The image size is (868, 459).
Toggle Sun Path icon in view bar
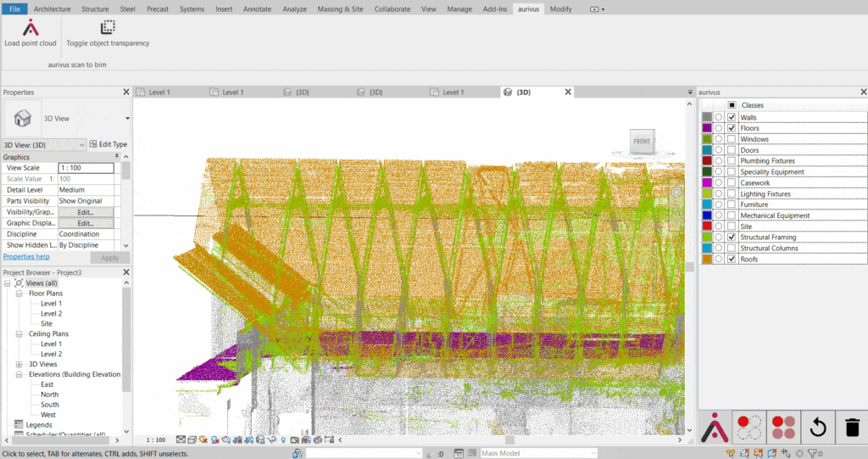click(203, 439)
